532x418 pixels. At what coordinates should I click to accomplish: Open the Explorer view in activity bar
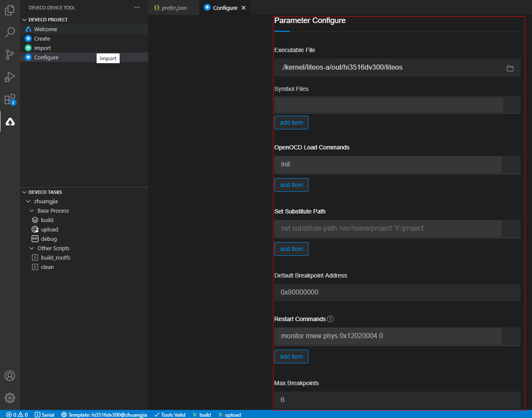tap(10, 10)
